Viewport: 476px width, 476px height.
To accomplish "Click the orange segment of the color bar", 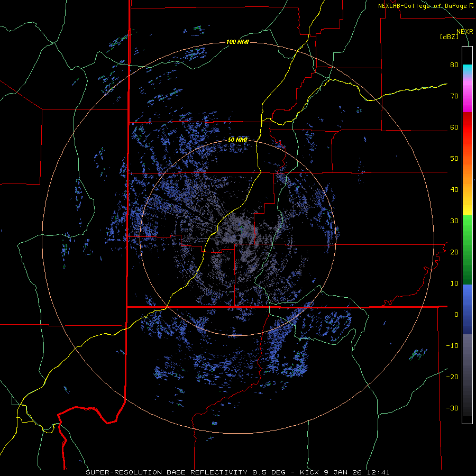I will [x=467, y=173].
